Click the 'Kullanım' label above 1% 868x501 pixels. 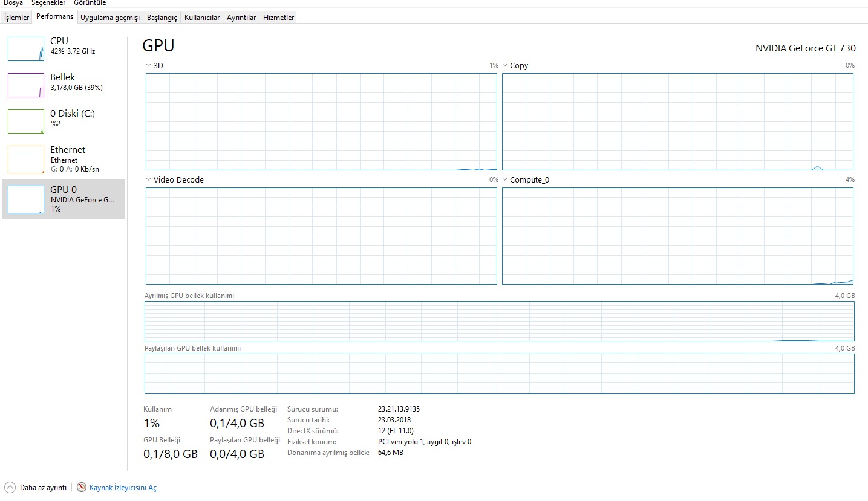(157, 409)
